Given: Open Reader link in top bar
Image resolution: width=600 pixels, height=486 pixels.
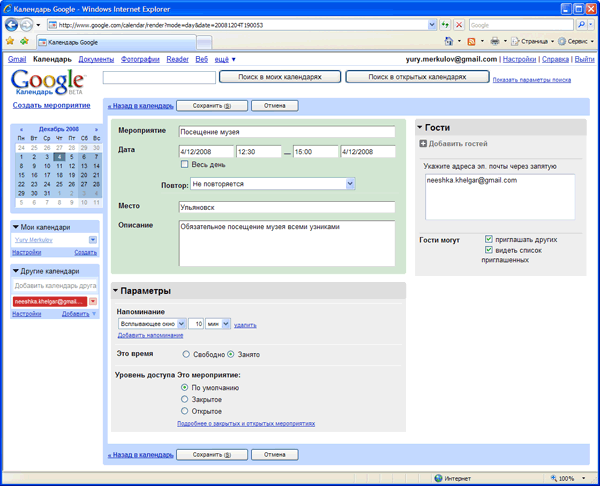Looking at the screenshot, I should [178, 59].
